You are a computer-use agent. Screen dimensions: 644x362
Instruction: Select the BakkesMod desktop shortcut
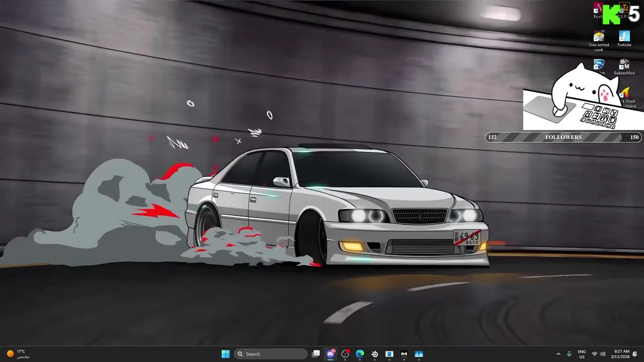[x=624, y=67]
